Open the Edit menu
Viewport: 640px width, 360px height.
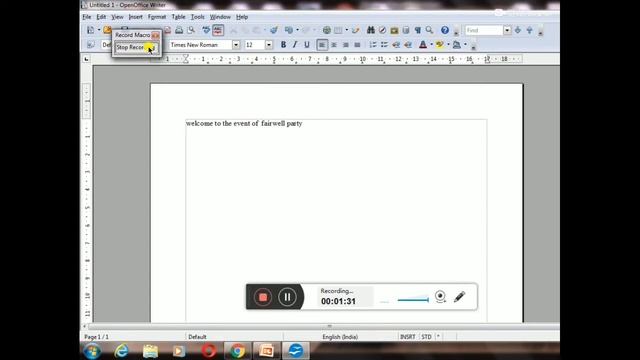click(x=101, y=17)
